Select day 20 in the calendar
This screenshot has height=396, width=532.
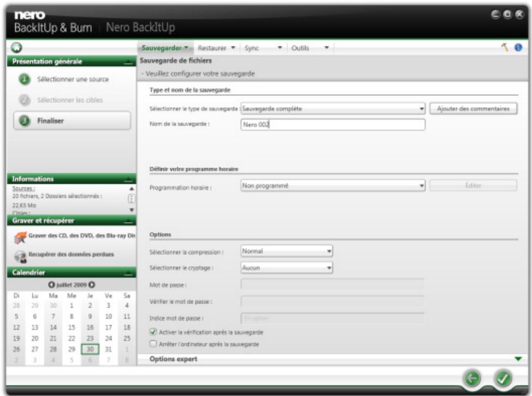(x=35, y=339)
